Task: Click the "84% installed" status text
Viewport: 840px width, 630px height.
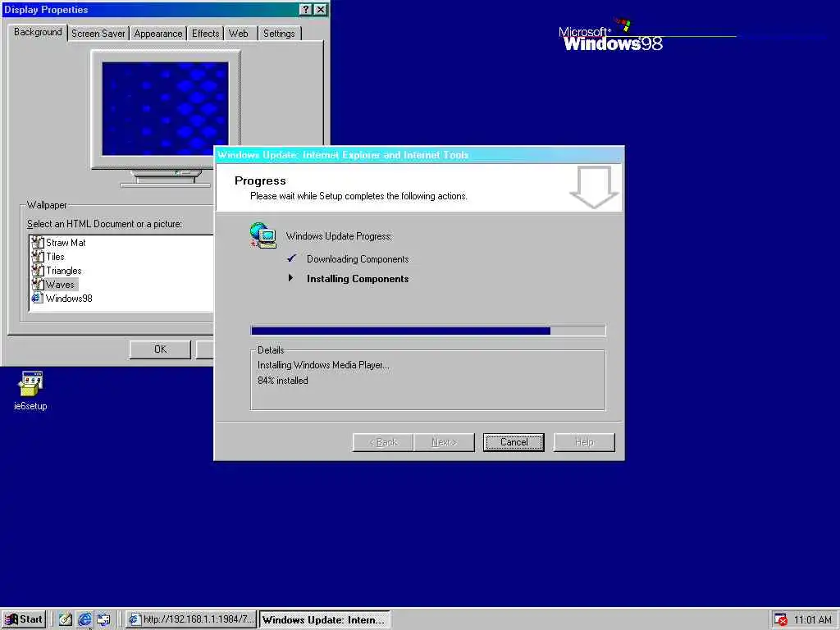Action: (282, 381)
